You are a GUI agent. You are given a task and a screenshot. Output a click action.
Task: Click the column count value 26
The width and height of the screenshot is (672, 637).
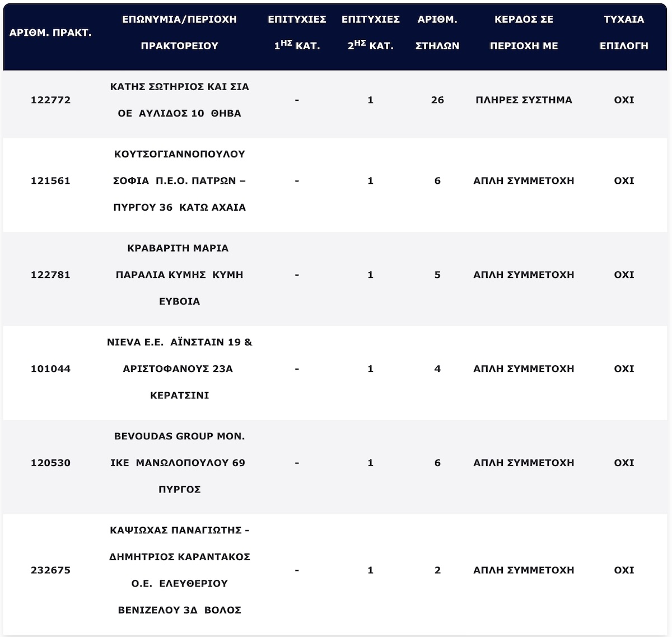[x=437, y=100]
